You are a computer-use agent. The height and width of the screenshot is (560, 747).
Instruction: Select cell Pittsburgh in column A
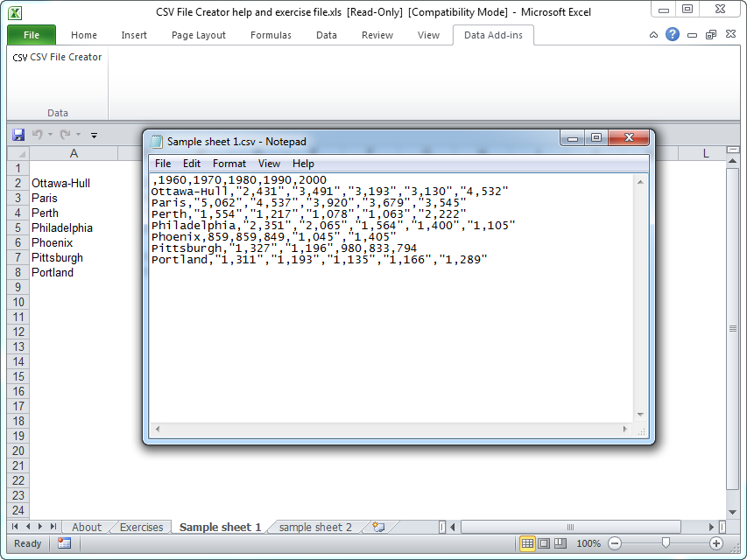(74, 257)
